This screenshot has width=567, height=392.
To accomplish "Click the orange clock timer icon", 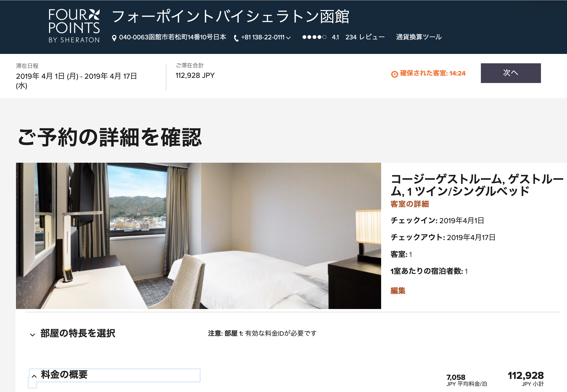I will click(x=395, y=74).
